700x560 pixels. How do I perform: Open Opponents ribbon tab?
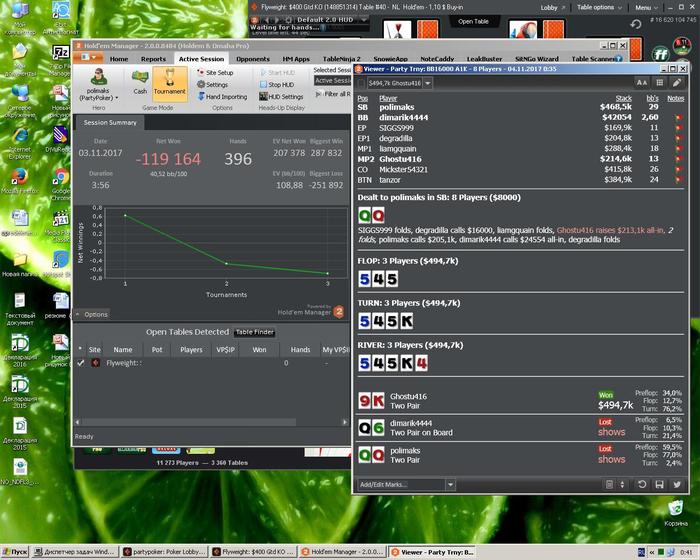253,59
